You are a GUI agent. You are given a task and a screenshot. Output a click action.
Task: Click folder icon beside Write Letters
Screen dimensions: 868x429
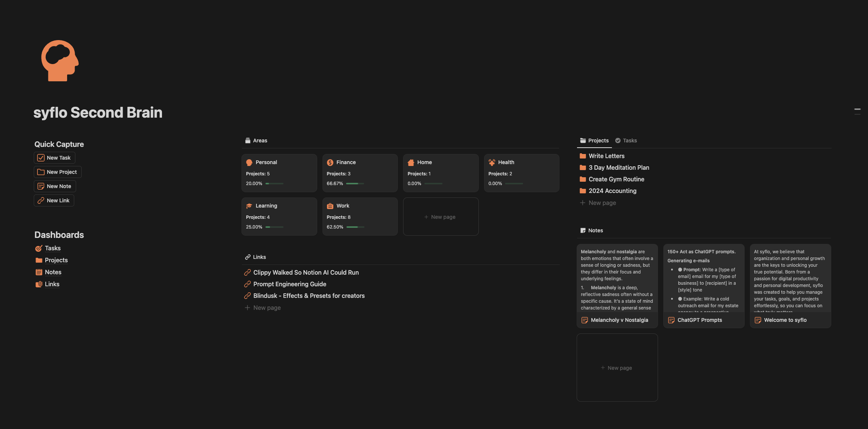click(583, 156)
